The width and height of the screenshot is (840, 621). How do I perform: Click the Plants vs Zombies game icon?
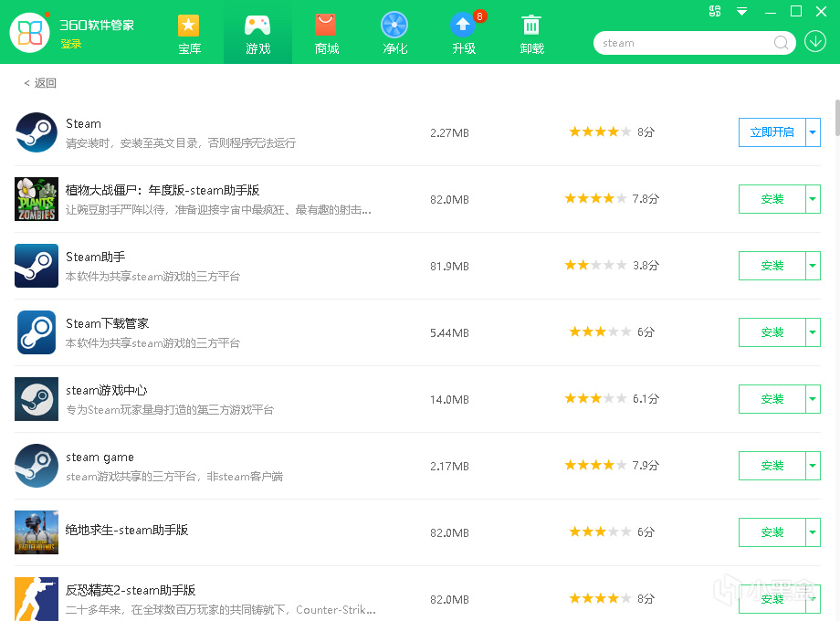37,199
